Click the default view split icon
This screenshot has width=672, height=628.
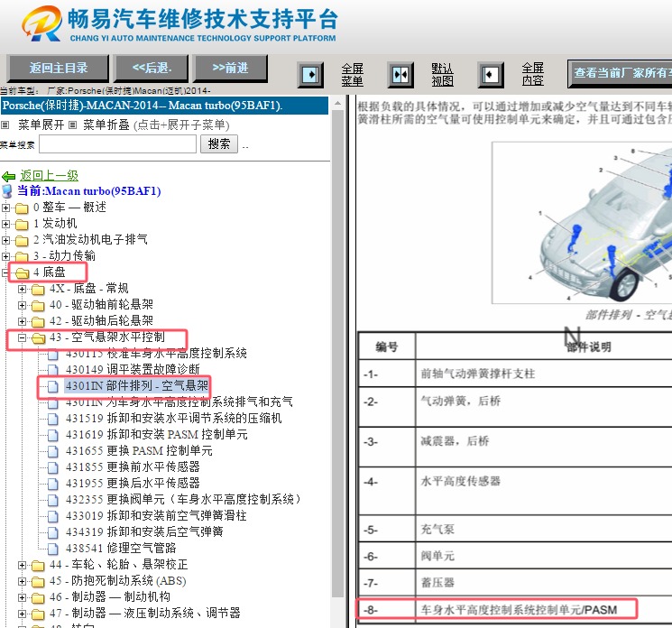tap(400, 75)
